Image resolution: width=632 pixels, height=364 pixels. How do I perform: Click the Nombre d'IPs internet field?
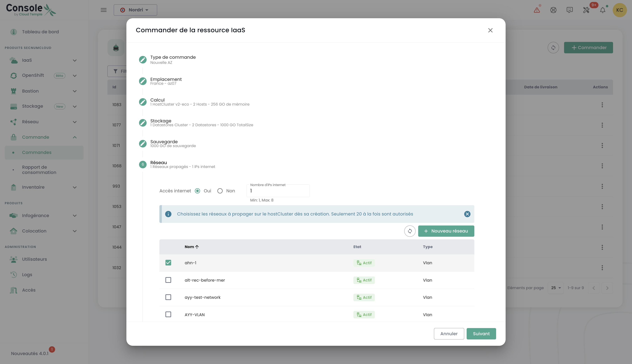pyautogui.click(x=278, y=191)
